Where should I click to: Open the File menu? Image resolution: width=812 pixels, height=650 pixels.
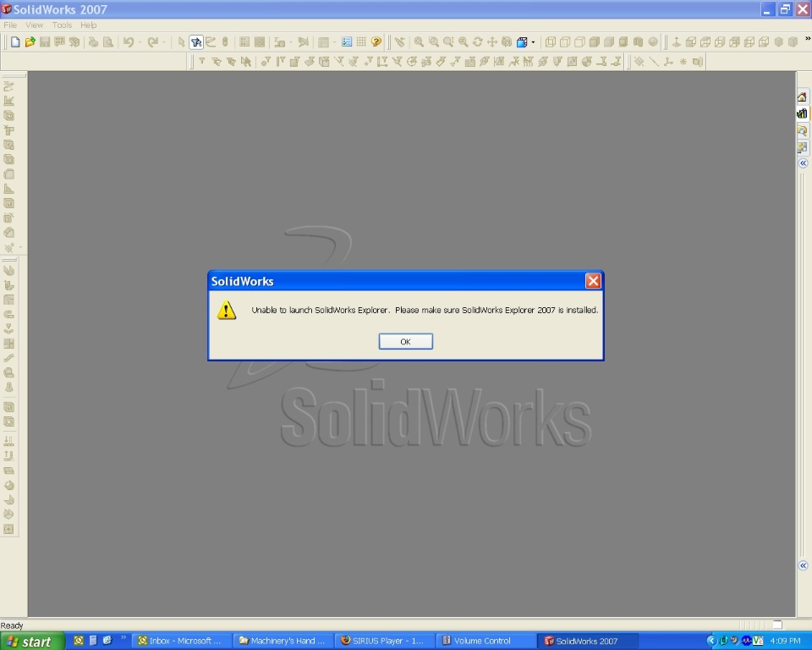[10, 25]
